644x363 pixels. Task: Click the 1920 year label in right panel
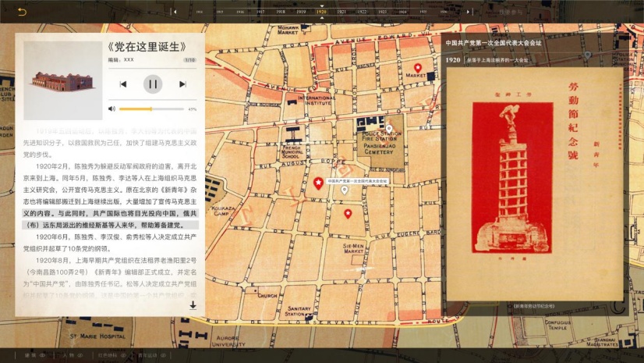point(453,60)
